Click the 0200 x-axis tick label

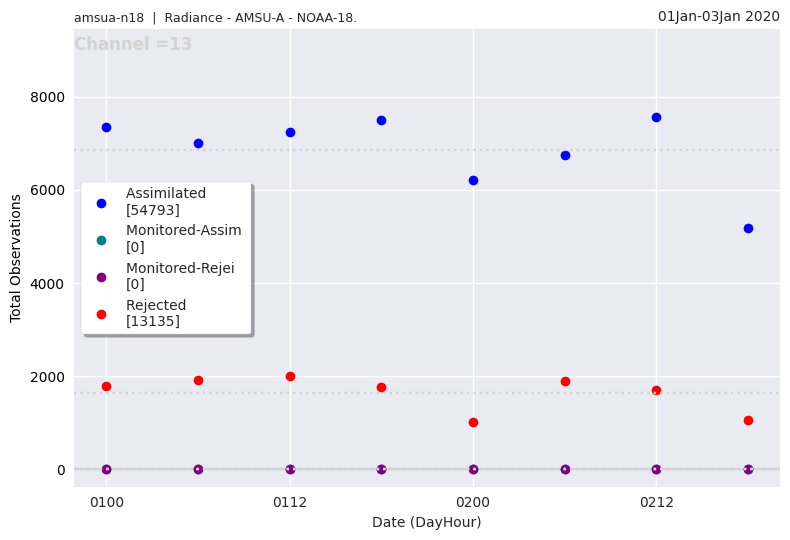(x=473, y=502)
